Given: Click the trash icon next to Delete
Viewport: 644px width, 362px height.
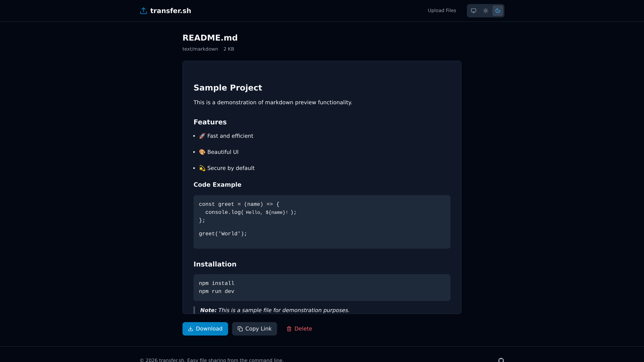Looking at the screenshot, I should click(289, 329).
